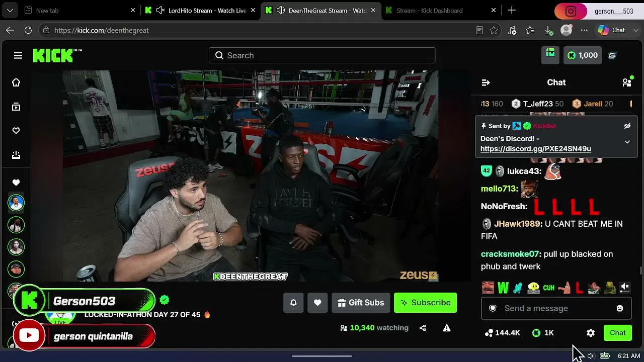The image size is (644, 362).
Task: Open the Kick sidebar hamburger menu
Action: (x=18, y=55)
